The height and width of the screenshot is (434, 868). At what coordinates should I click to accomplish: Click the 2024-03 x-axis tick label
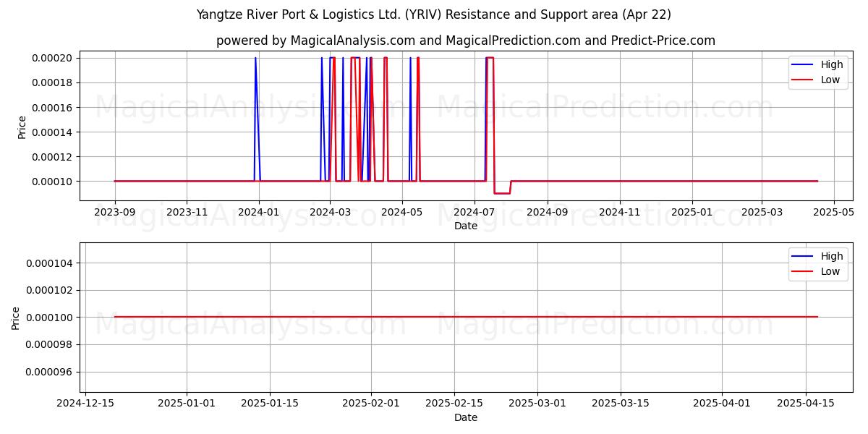[330, 212]
